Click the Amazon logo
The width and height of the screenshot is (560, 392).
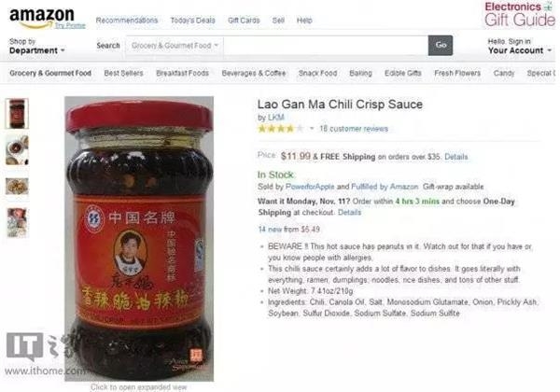[x=41, y=18]
